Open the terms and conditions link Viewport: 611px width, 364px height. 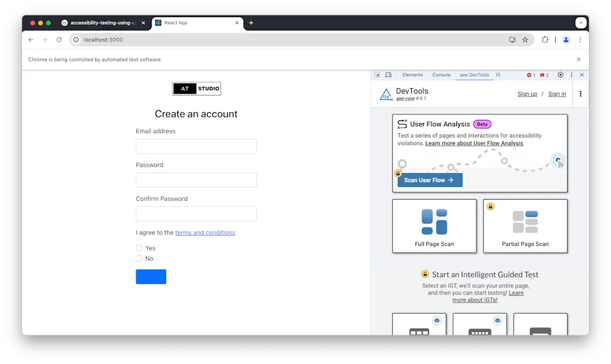click(205, 233)
